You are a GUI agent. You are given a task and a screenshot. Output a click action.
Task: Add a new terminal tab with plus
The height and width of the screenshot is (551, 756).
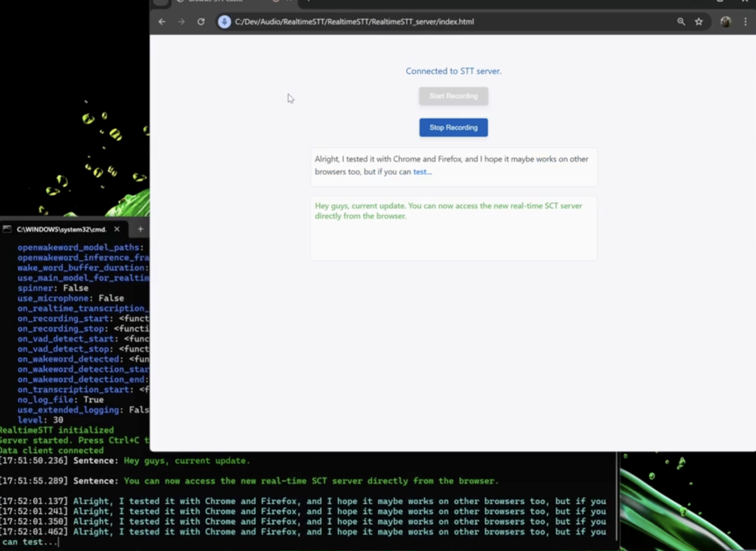point(140,229)
